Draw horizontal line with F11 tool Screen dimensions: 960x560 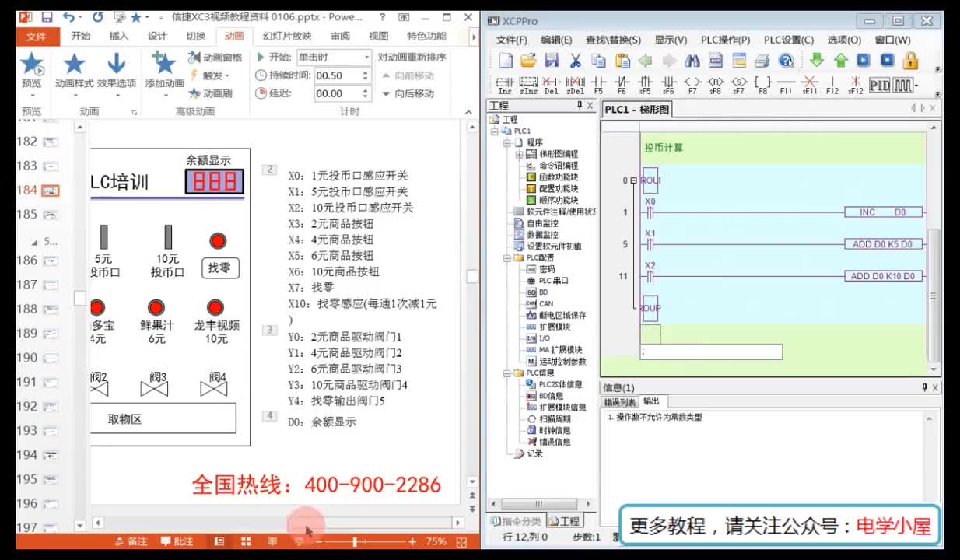pos(786,85)
